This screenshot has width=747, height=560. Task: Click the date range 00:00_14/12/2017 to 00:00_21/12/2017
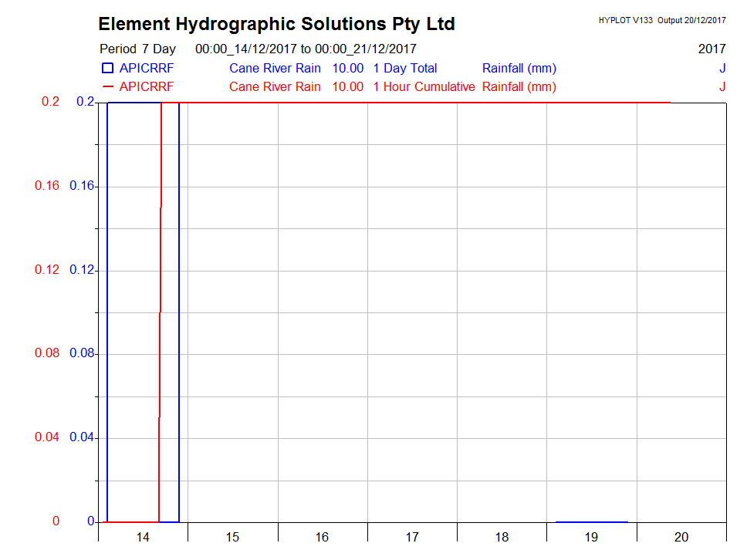pos(306,49)
